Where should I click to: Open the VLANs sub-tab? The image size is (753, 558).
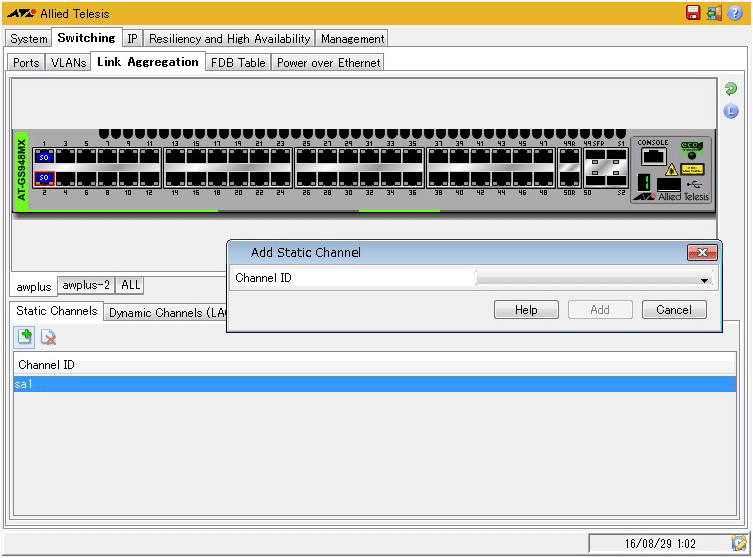point(69,62)
